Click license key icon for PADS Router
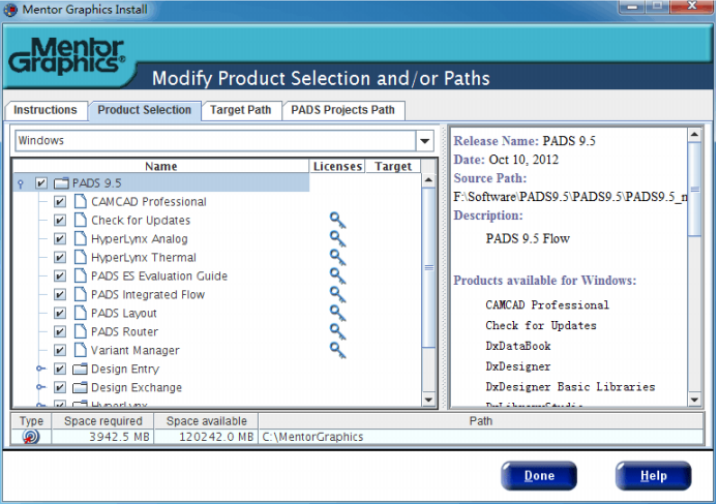Image resolution: width=717 pixels, height=504 pixels. point(338,331)
